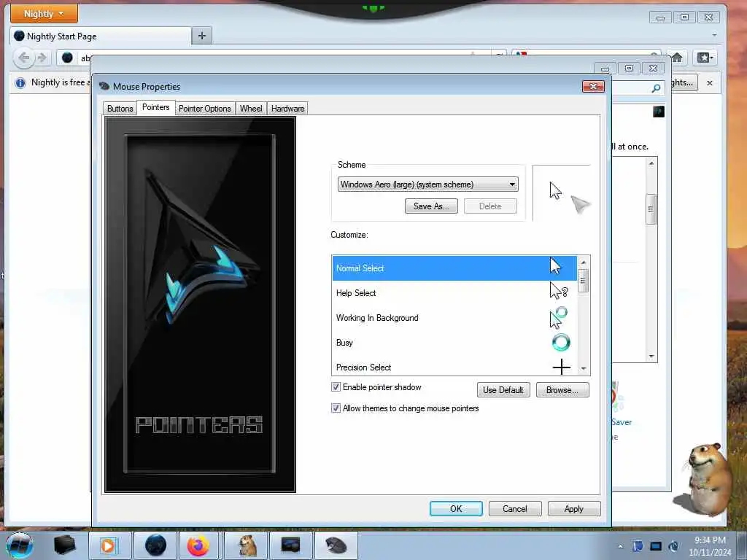Click Browse button for pointer file
Screen dimensions: 747x560
562,390
